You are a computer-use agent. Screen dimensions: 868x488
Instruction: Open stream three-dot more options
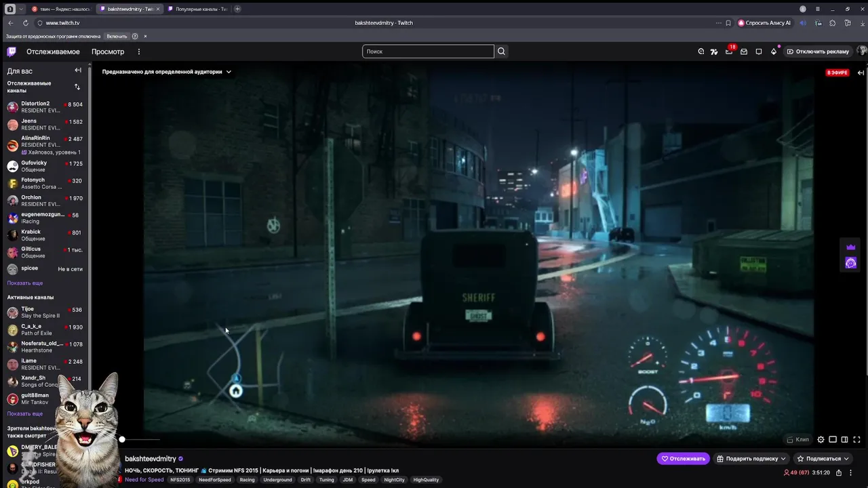tap(850, 472)
